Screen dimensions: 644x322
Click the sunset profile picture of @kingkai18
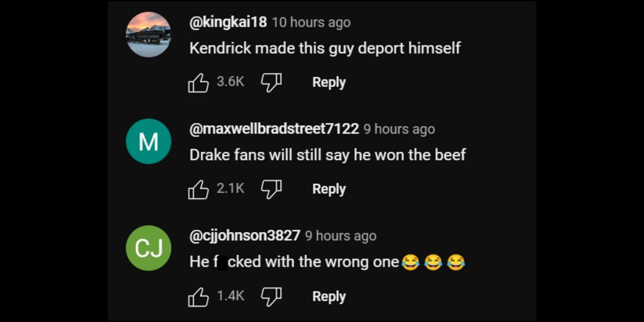(148, 35)
